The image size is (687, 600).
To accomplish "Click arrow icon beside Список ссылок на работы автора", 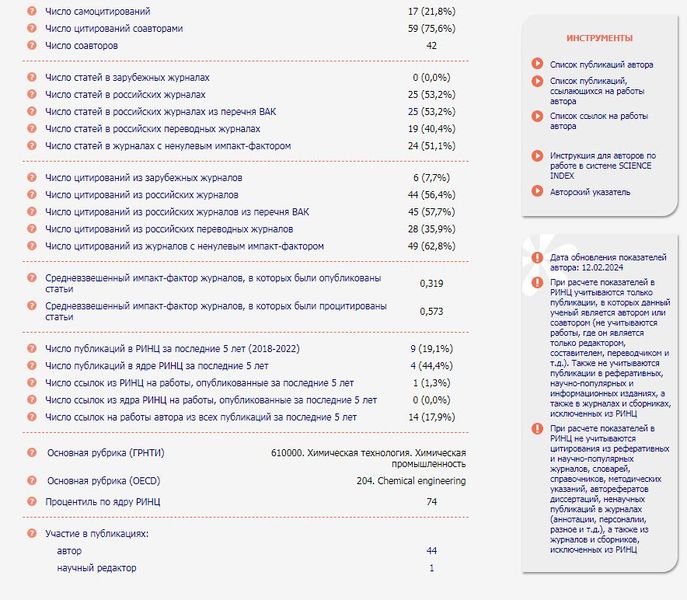I will click(x=537, y=116).
